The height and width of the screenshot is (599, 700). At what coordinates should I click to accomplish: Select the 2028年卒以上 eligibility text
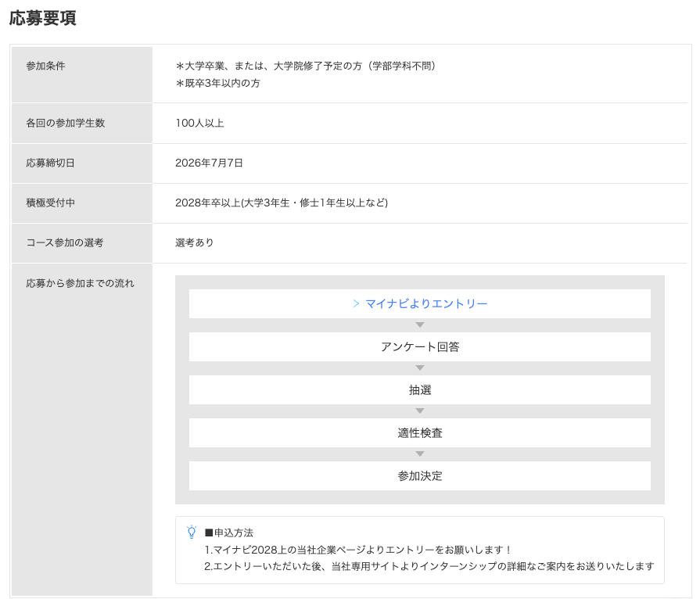(282, 203)
